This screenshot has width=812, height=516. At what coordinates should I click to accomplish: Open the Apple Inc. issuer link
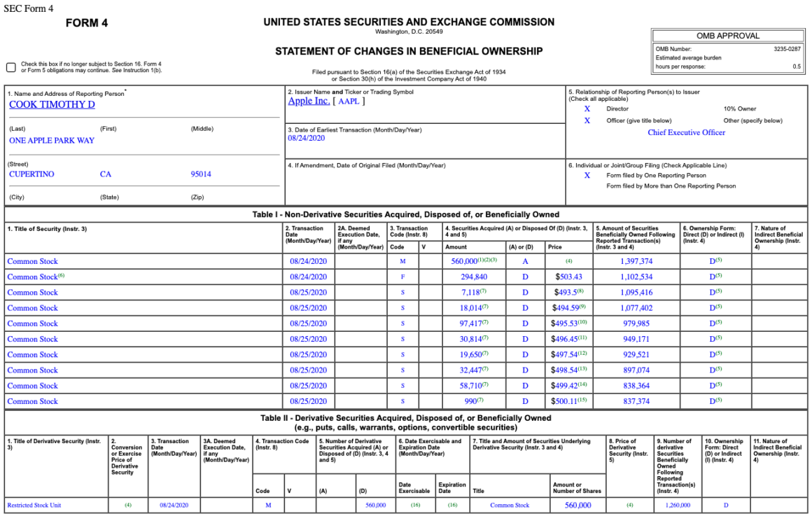(309, 101)
